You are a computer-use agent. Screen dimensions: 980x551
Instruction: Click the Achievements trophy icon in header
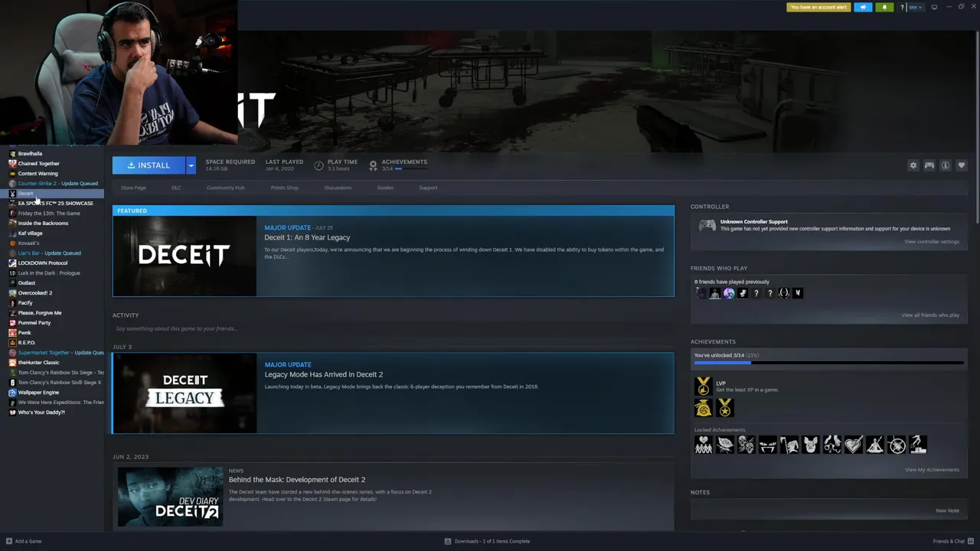[x=373, y=165]
